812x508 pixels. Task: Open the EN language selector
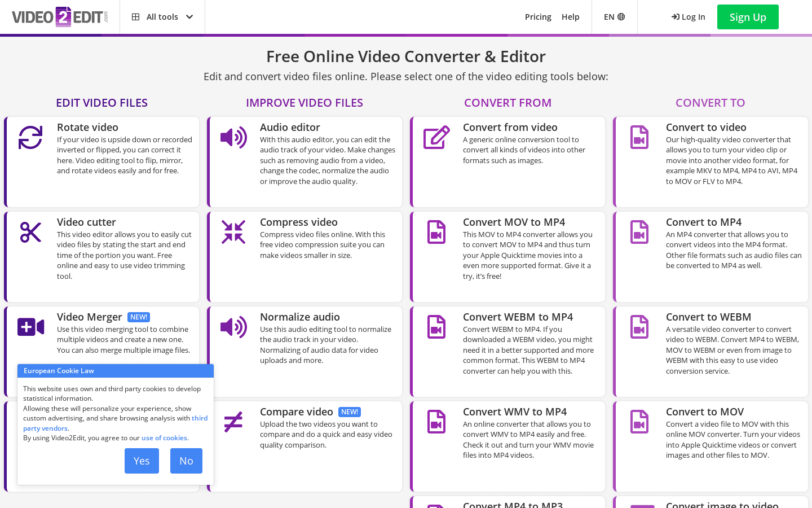coord(614,17)
